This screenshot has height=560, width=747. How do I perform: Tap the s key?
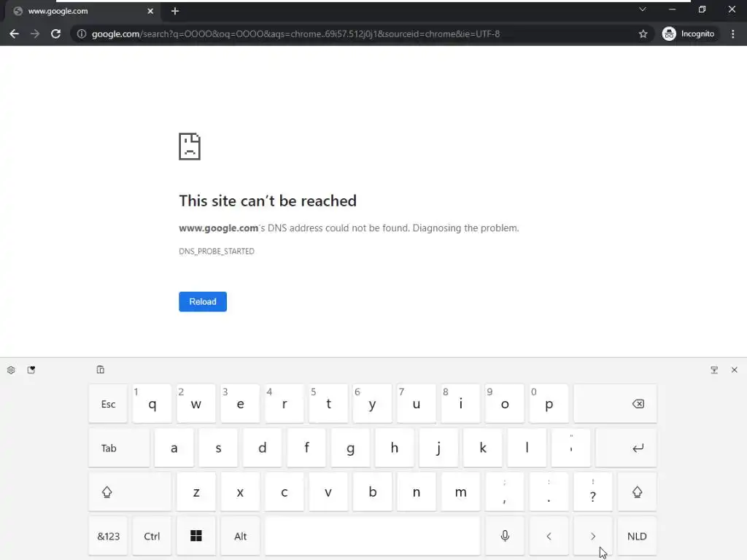click(218, 448)
